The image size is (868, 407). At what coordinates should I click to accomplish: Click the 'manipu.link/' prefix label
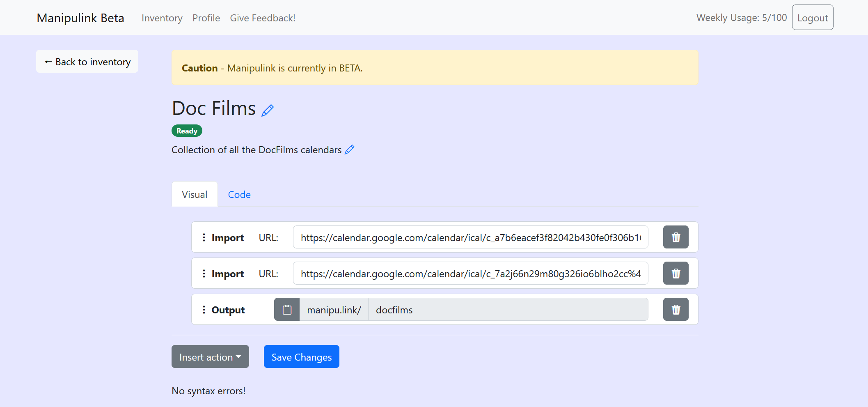334,309
